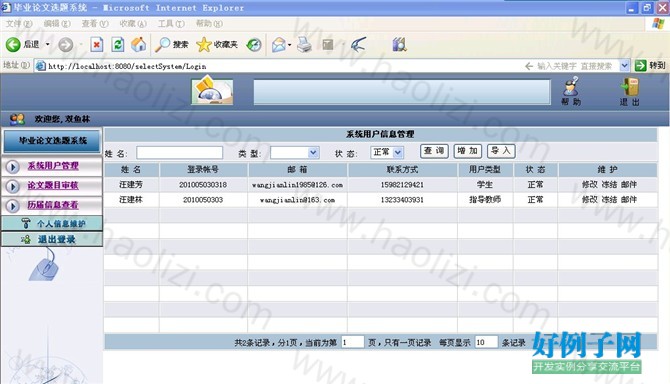The width and height of the screenshot is (670, 384).
Task: Open History clock icon in toolbar
Action: pos(254,44)
